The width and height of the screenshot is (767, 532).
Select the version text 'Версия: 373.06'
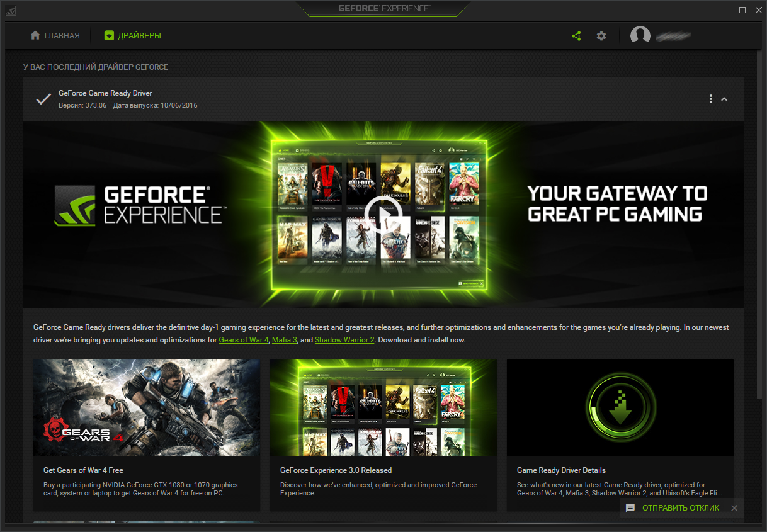click(82, 105)
